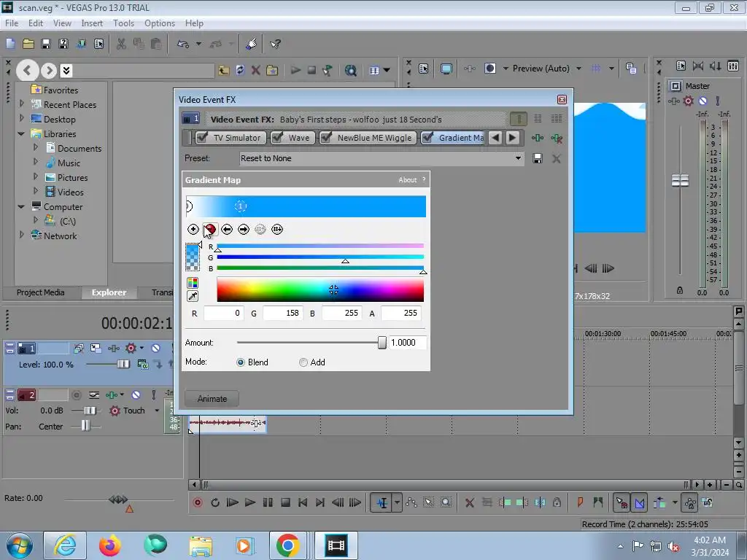The width and height of the screenshot is (747, 560).
Task: Collapse the Computer tree node
Action: pyautogui.click(x=21, y=206)
